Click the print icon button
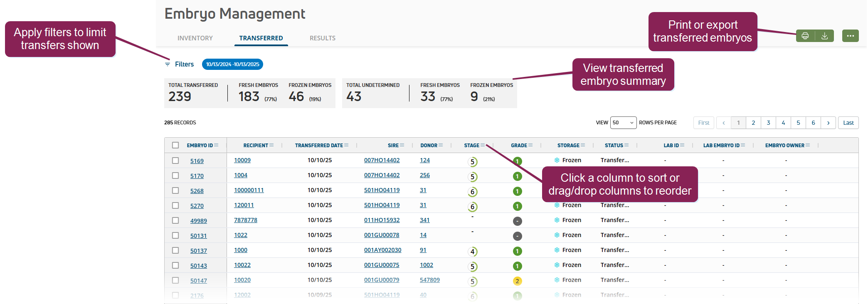The height and width of the screenshot is (304, 868). pos(805,36)
